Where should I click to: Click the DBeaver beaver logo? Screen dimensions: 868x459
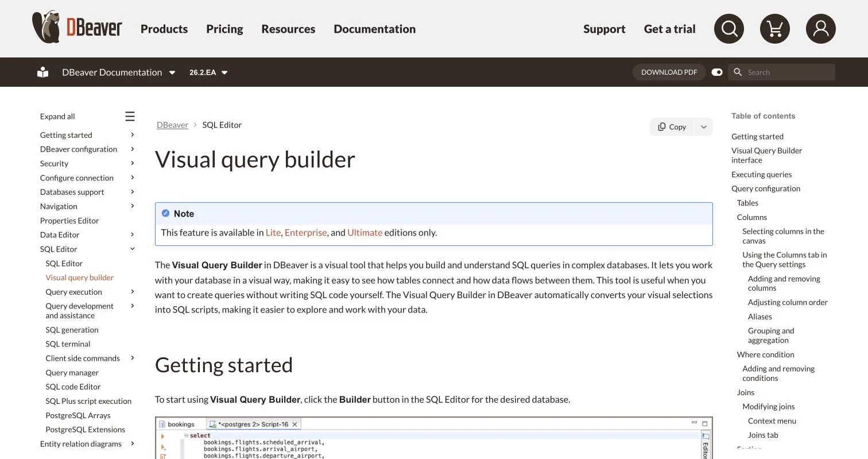(x=77, y=28)
